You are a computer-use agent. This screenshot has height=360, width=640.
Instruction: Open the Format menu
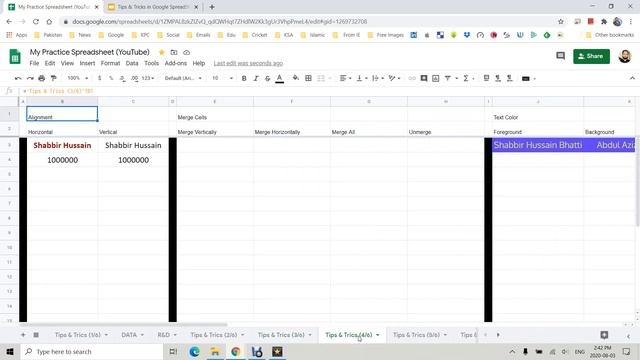pyautogui.click(x=110, y=63)
